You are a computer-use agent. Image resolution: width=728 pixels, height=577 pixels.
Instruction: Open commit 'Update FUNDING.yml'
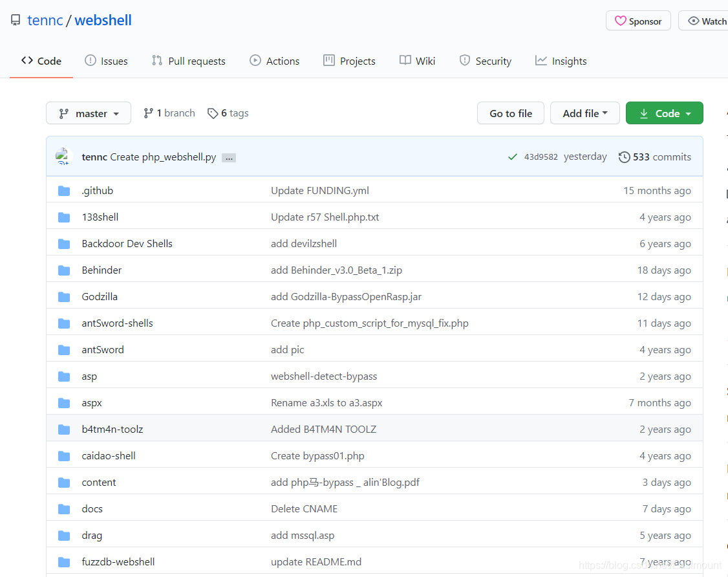[x=320, y=190]
